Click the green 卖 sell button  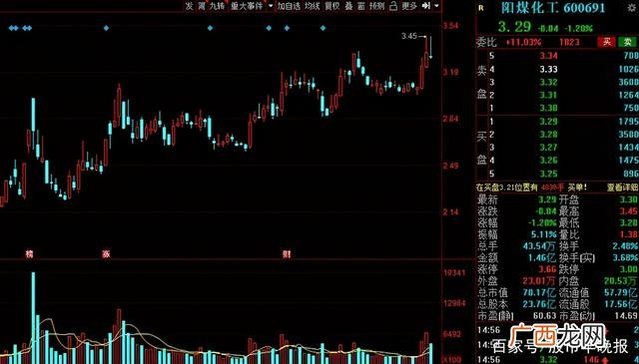[x=628, y=42]
